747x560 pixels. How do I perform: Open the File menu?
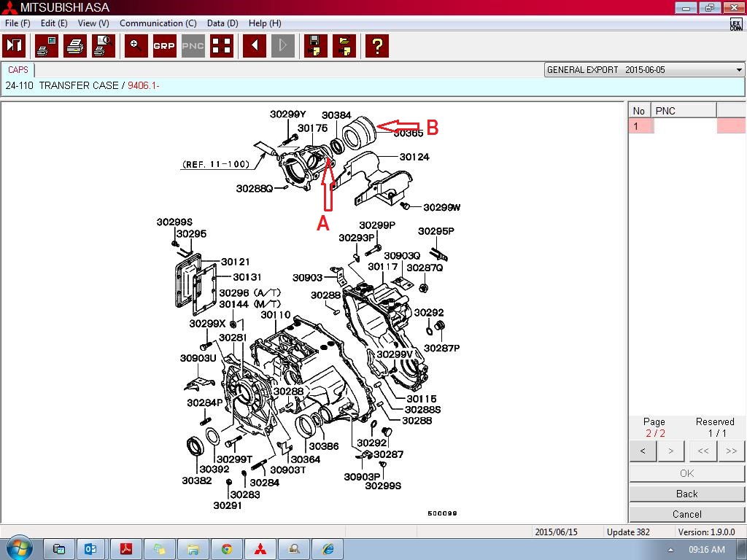(17, 23)
